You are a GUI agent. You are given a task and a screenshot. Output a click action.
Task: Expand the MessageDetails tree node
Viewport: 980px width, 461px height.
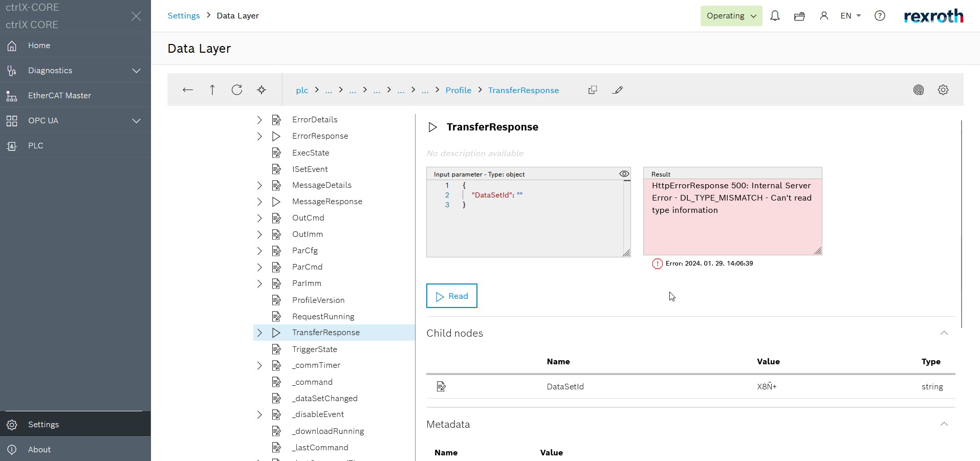tap(259, 185)
